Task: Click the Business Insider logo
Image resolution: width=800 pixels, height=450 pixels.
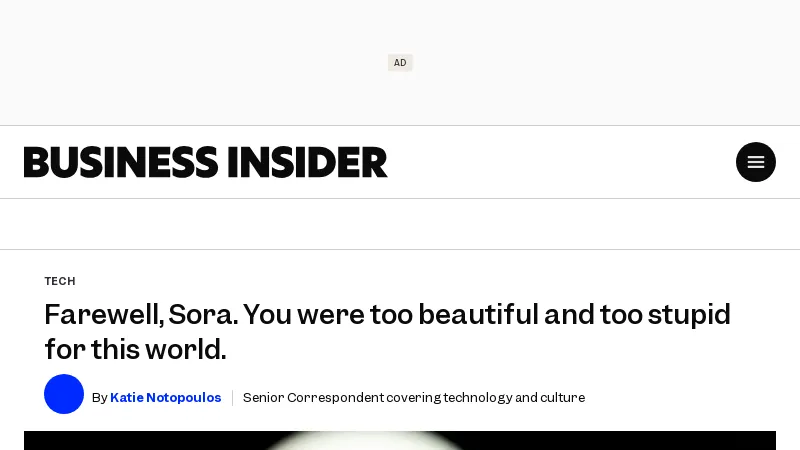Action: (206, 162)
